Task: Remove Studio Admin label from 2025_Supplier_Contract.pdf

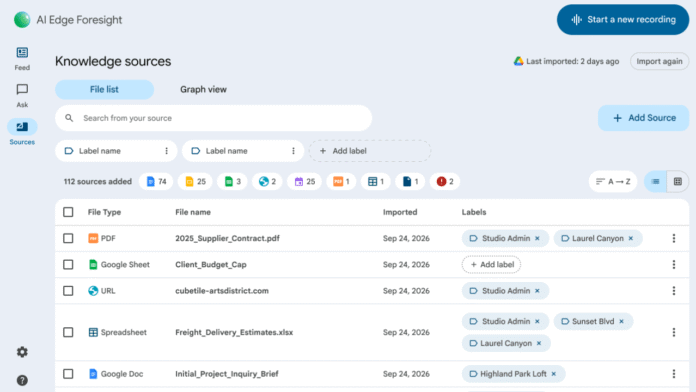Action: pos(538,238)
